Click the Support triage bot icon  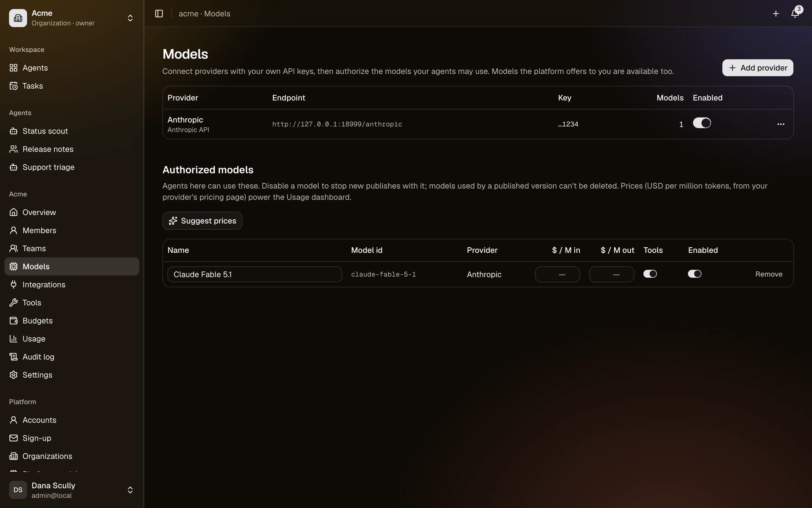click(x=14, y=167)
